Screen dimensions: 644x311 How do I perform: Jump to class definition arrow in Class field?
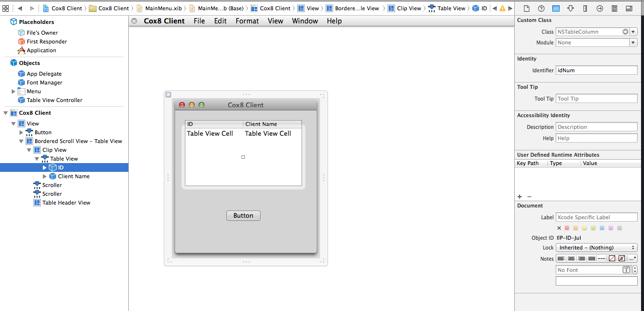[625, 32]
